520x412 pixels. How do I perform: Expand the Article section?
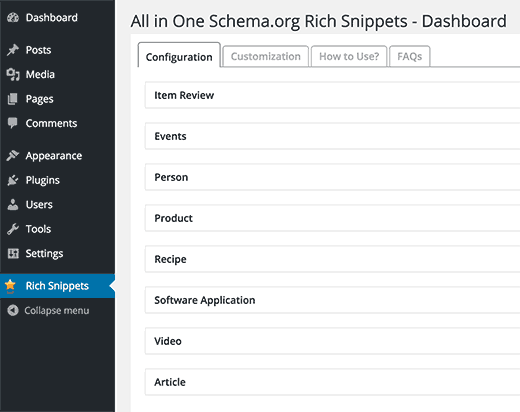pyautogui.click(x=332, y=382)
